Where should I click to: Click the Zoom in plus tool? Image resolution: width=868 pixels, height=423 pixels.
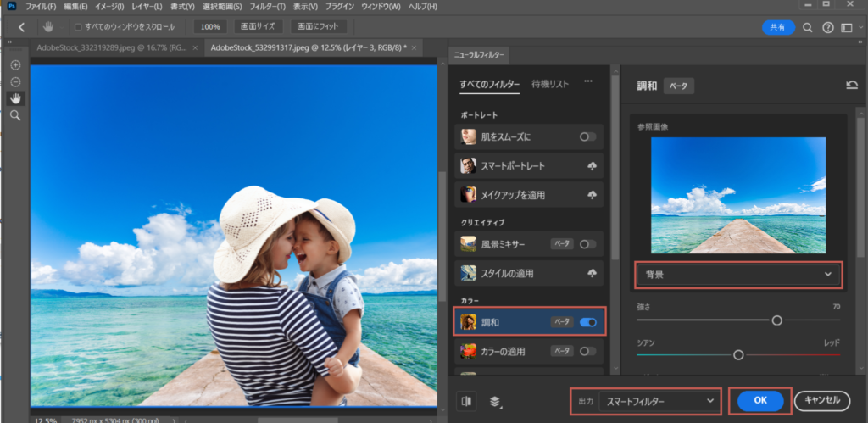[15, 65]
